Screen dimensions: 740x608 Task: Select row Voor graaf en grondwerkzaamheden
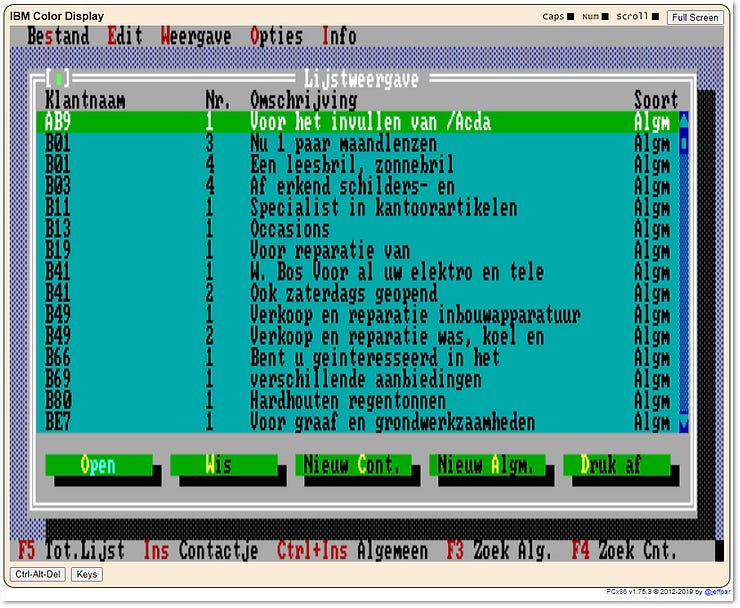tap(357, 422)
